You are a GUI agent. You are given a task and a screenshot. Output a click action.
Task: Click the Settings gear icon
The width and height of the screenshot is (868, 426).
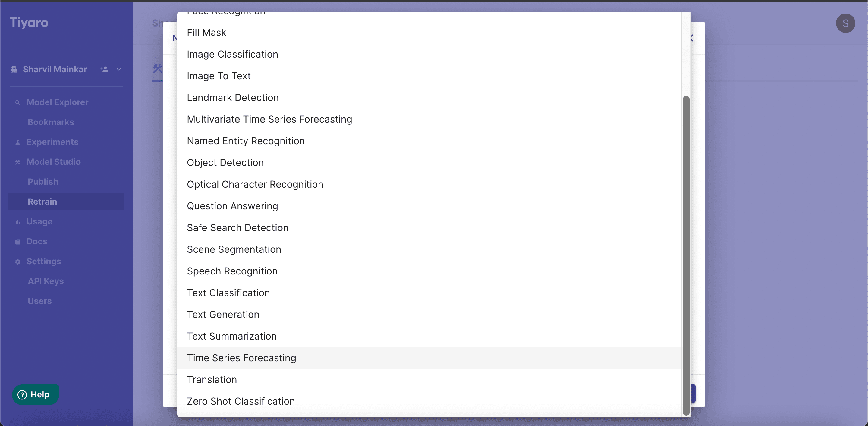[18, 262]
